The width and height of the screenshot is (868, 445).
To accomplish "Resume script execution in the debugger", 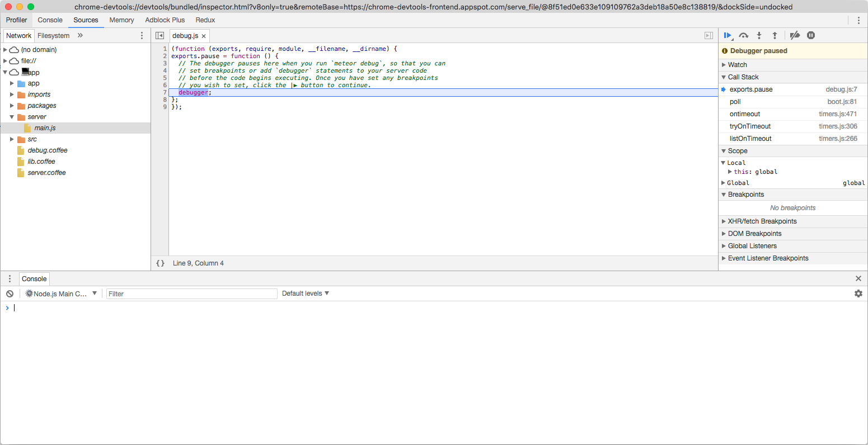I will pos(728,35).
